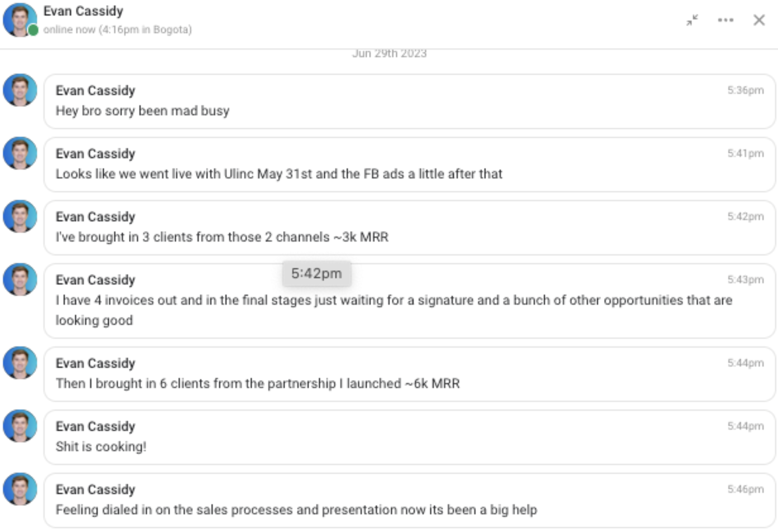Click the "Jun 29th 2023" date divider
The image size is (778, 532).
(x=389, y=53)
